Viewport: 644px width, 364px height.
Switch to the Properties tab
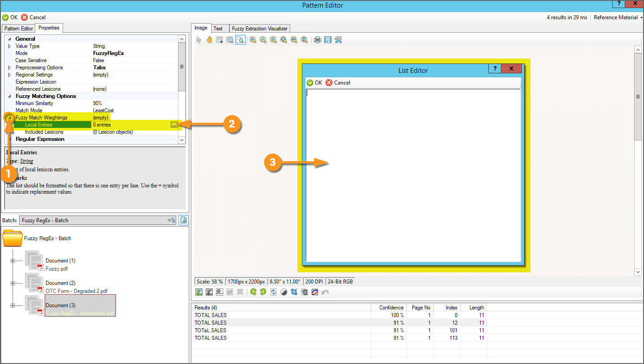tap(49, 28)
